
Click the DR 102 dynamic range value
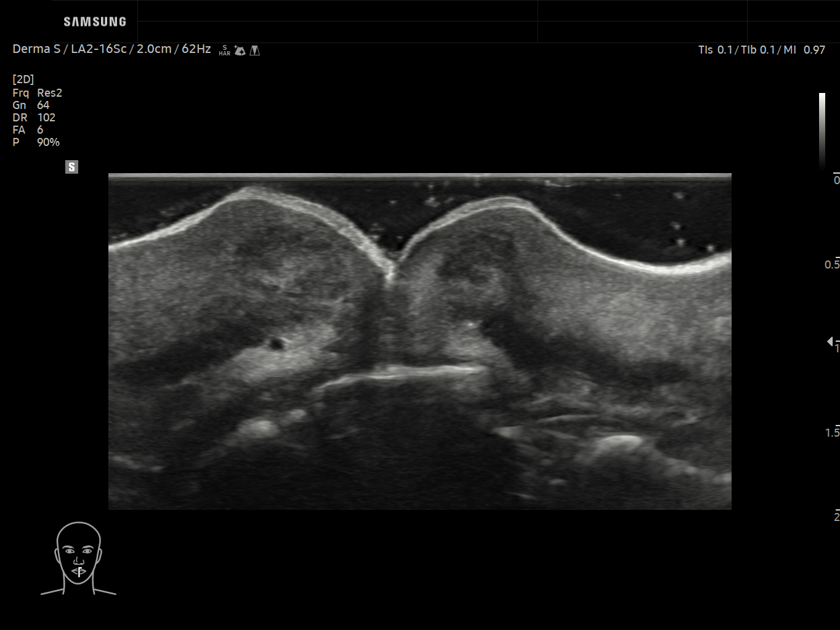pos(34,118)
